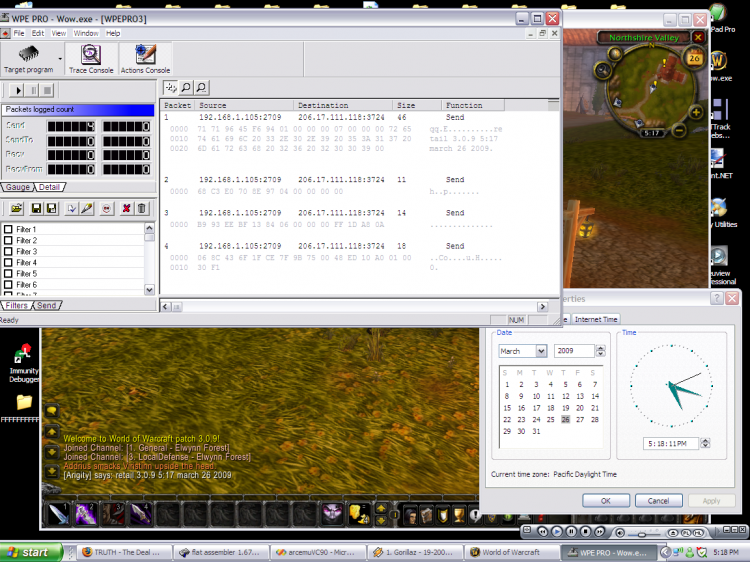
Task: Open the View menu in WPE PRO
Action: point(58,33)
